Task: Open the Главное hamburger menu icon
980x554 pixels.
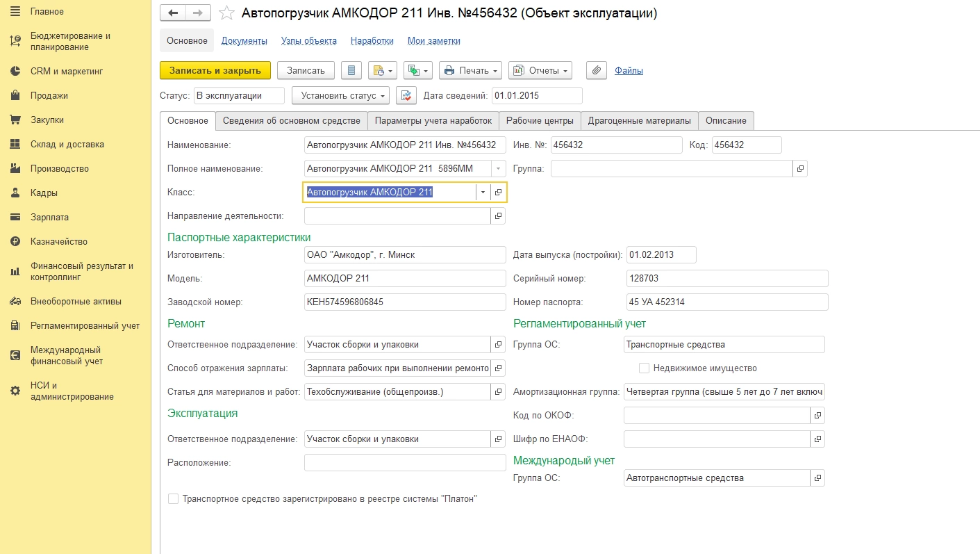Action: coord(15,12)
